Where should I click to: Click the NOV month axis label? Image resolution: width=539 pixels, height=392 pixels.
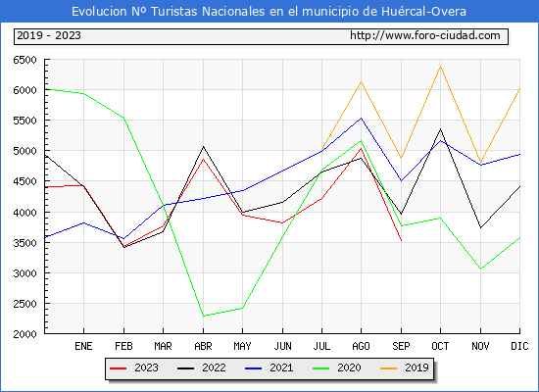click(480, 346)
